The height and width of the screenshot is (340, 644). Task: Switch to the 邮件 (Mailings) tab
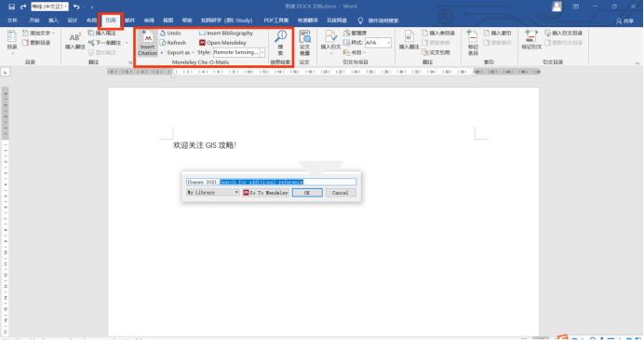tap(129, 20)
